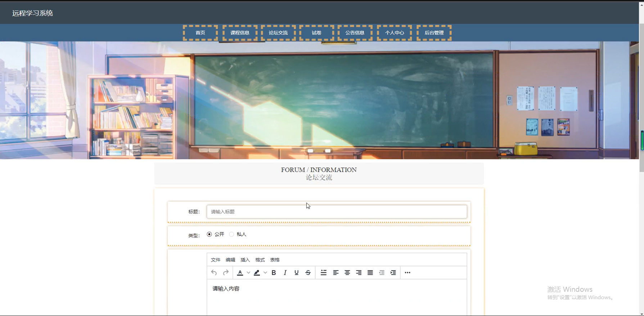Click the redo arrow in editor toolbar

point(226,272)
